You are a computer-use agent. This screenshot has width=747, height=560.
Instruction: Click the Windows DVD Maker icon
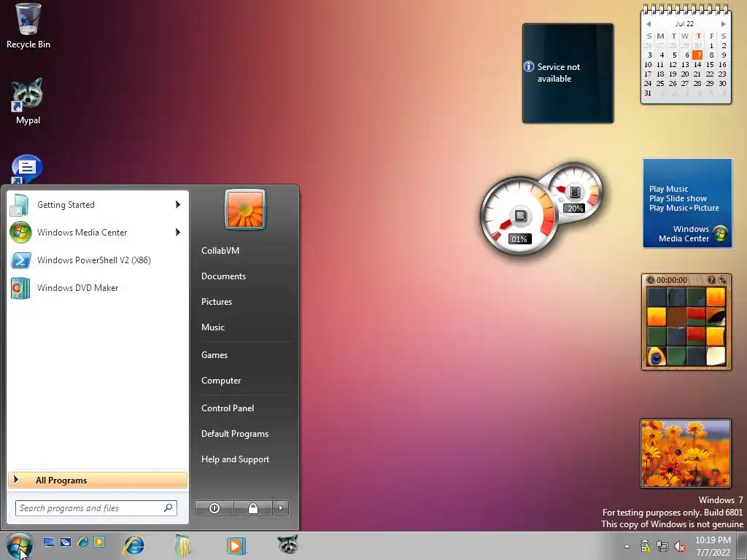point(20,288)
